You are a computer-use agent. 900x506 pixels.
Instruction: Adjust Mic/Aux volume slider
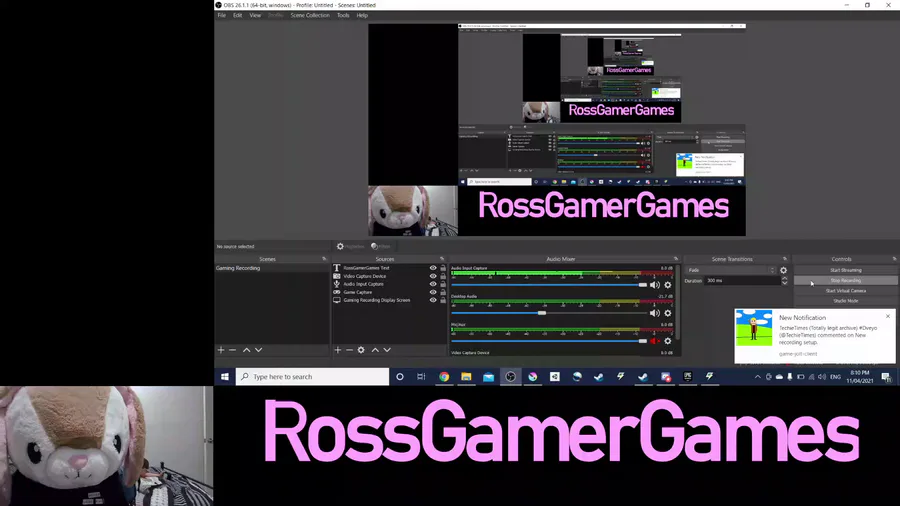(x=549, y=341)
